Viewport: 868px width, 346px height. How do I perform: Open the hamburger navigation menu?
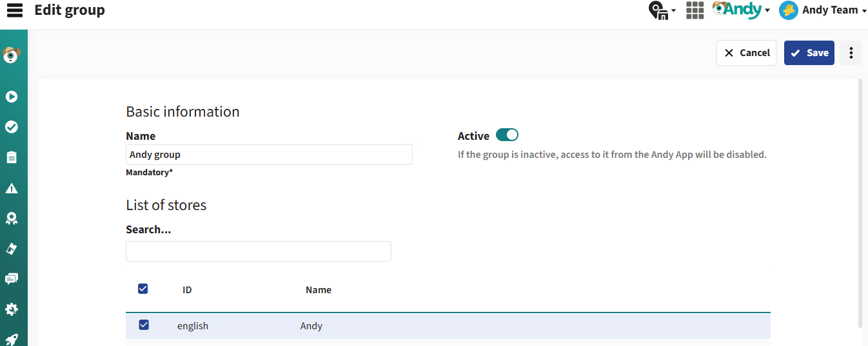point(14,10)
